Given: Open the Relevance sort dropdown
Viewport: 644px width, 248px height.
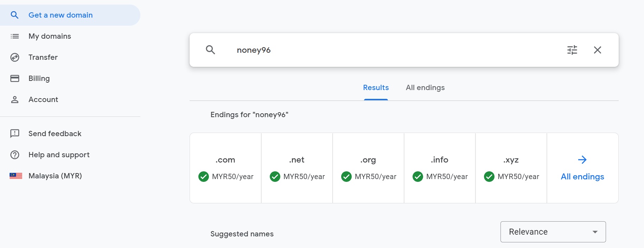Looking at the screenshot, I should click(553, 232).
